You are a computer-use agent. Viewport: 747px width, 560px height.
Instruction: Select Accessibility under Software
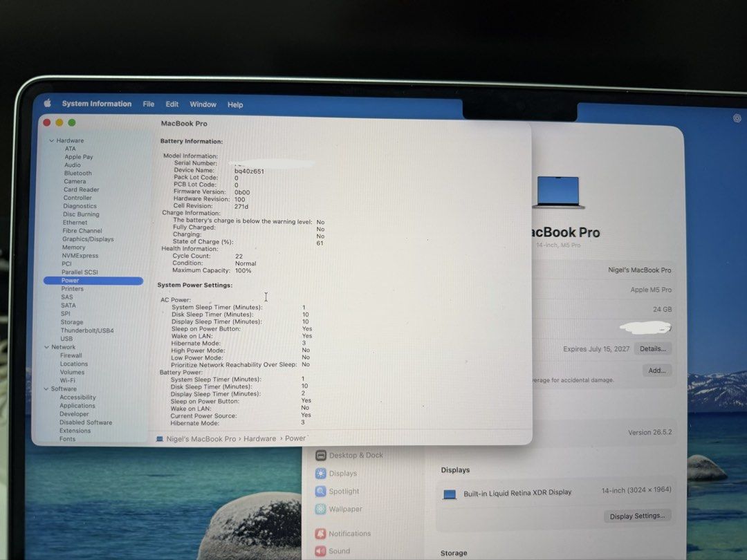pyautogui.click(x=77, y=398)
